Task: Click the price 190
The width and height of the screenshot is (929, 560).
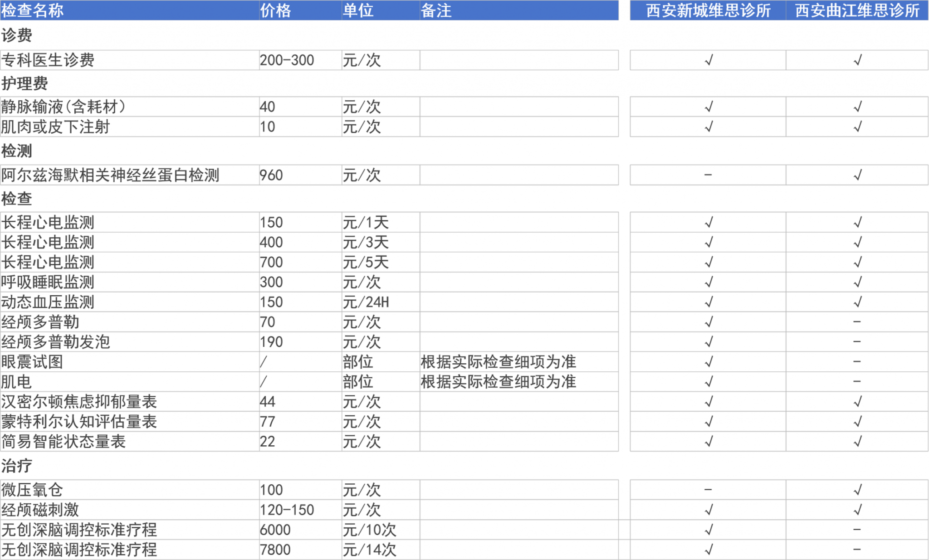Action: (271, 342)
